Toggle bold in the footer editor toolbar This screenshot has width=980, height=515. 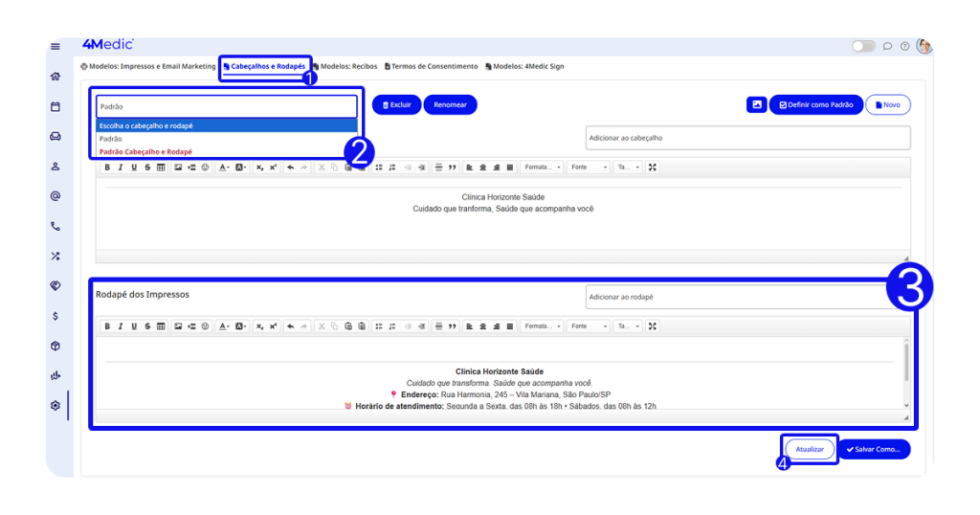coord(107,326)
